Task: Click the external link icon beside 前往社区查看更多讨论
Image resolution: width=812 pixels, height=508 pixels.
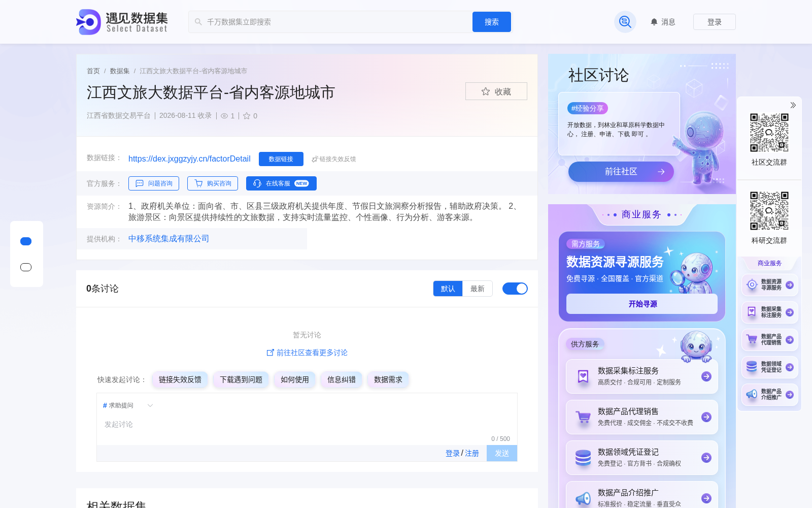Action: 270,353
